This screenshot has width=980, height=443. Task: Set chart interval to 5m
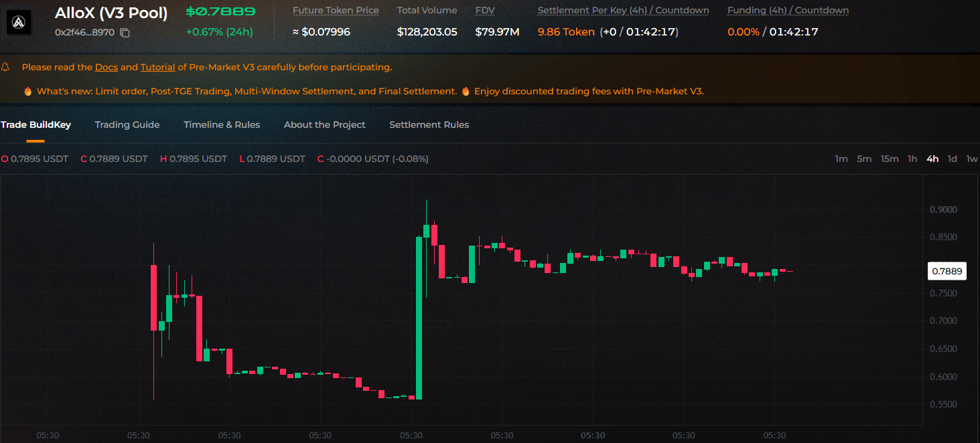pos(864,159)
